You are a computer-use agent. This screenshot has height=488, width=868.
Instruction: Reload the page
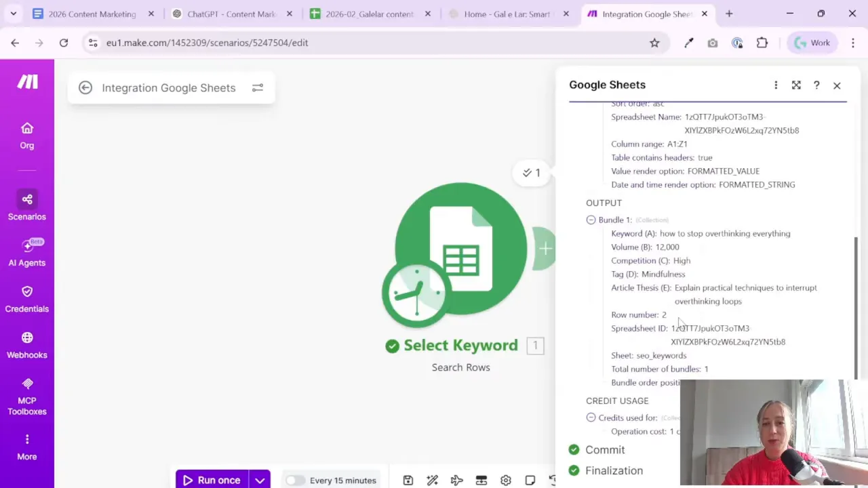(64, 43)
